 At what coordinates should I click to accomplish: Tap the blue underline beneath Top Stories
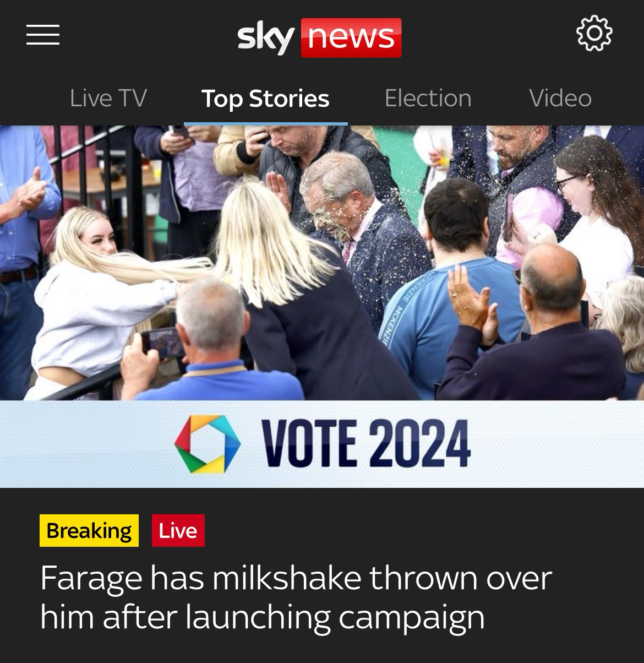coord(265,123)
